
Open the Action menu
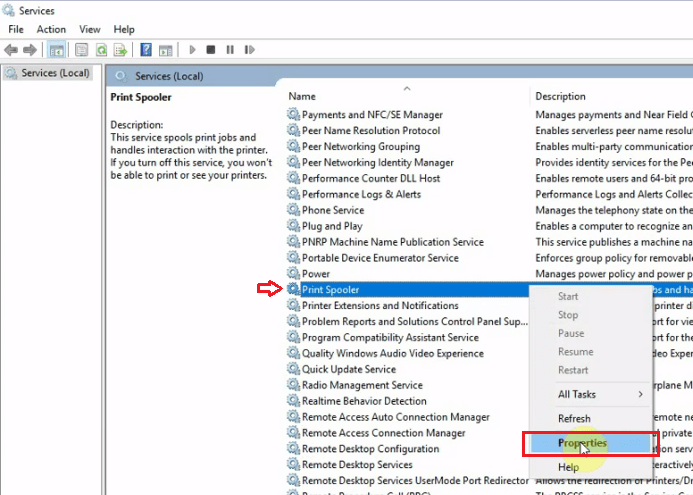point(51,29)
